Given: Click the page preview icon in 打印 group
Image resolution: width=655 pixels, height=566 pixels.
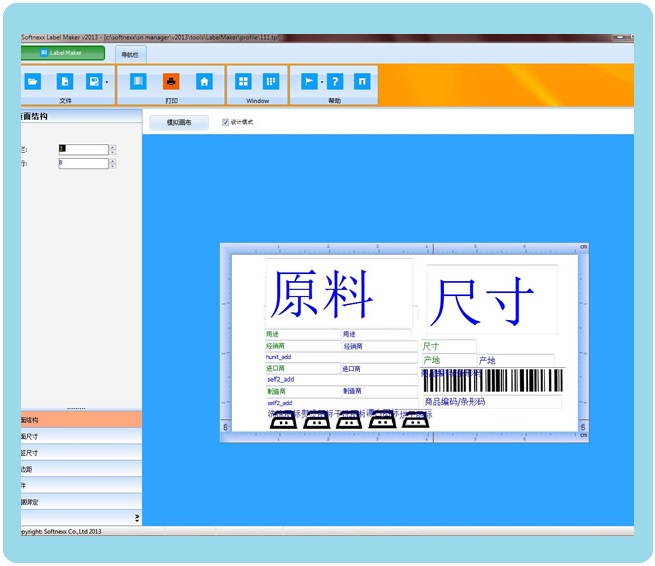Looking at the screenshot, I should point(138,81).
